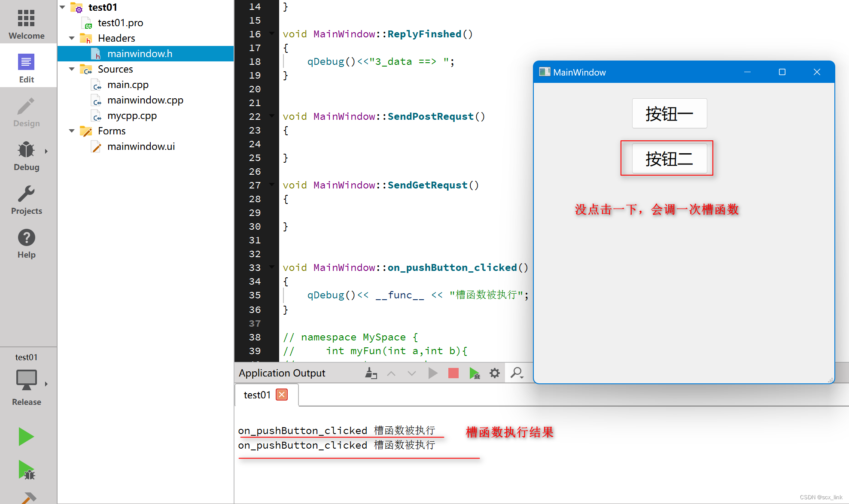
Task: Go to previous item in Application Output
Action: point(391,373)
